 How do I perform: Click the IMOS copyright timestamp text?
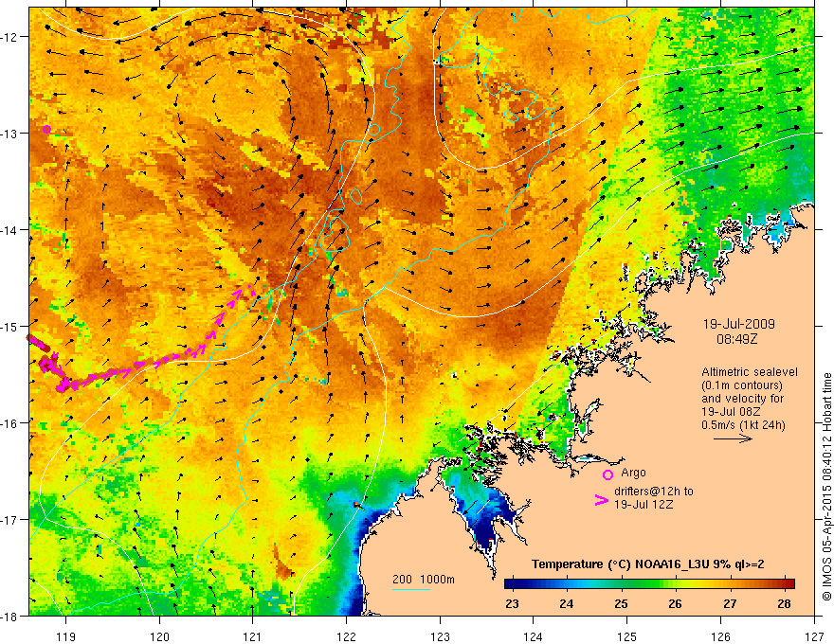[x=827, y=487]
